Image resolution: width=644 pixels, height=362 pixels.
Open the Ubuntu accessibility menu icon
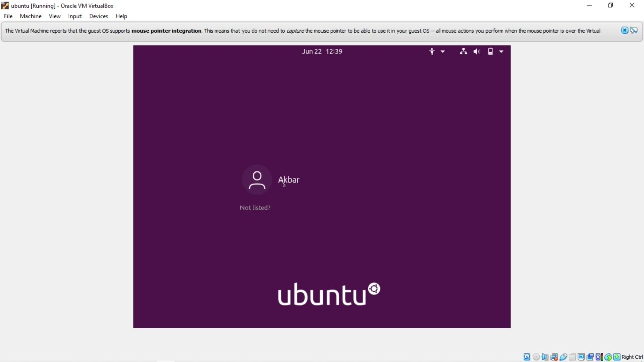[432, 51]
